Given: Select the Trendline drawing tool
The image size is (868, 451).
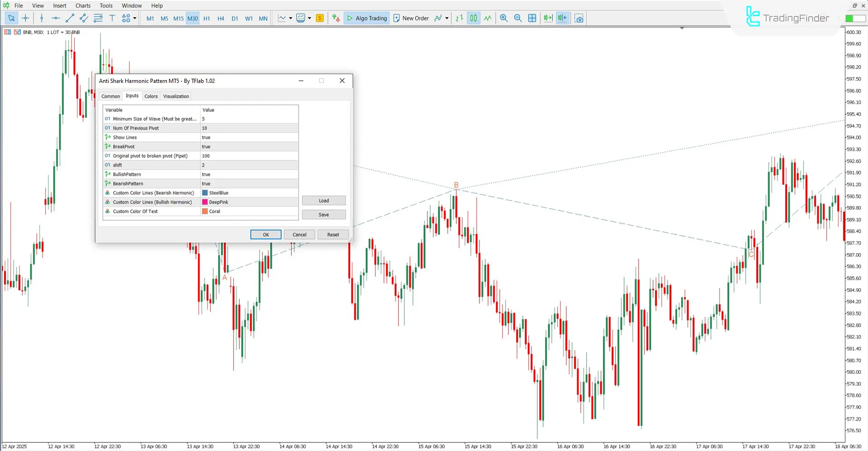Looking at the screenshot, I should [x=70, y=18].
